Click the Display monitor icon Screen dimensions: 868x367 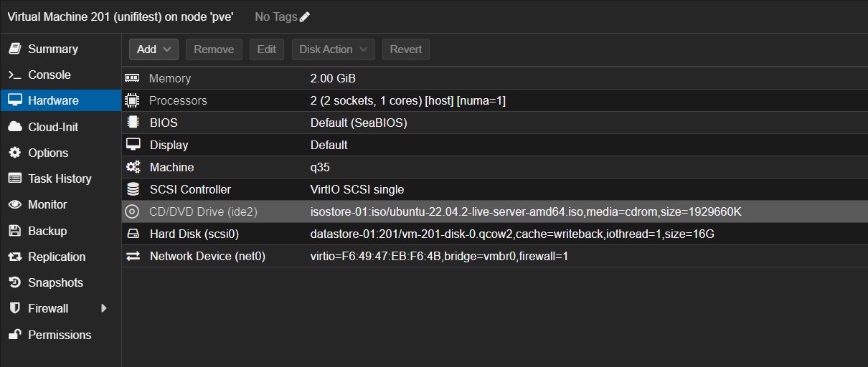[132, 145]
